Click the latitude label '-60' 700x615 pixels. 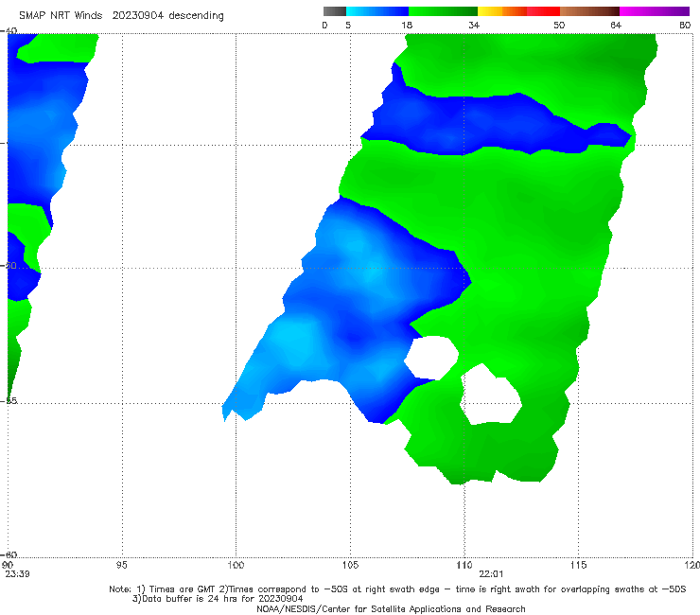click(x=9, y=554)
